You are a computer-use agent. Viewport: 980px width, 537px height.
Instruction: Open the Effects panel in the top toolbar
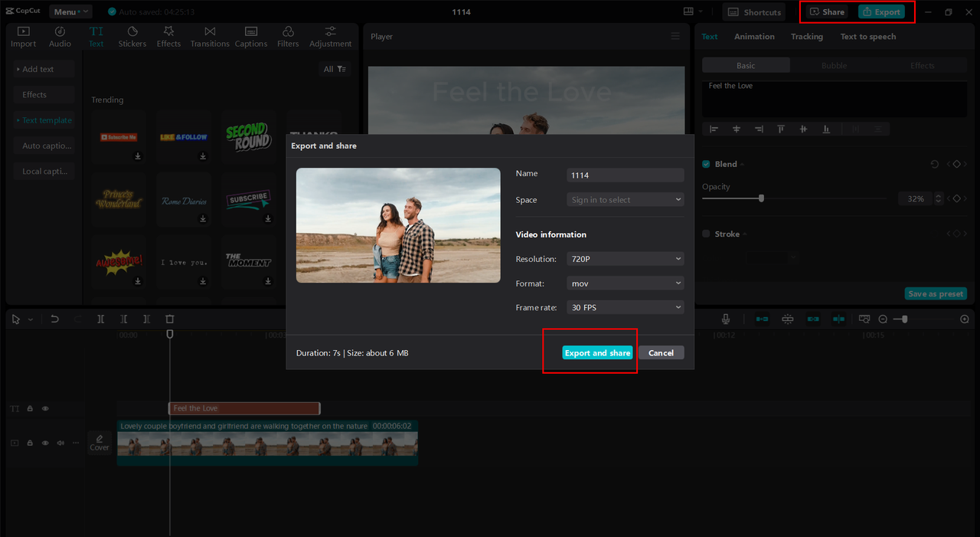(168, 37)
